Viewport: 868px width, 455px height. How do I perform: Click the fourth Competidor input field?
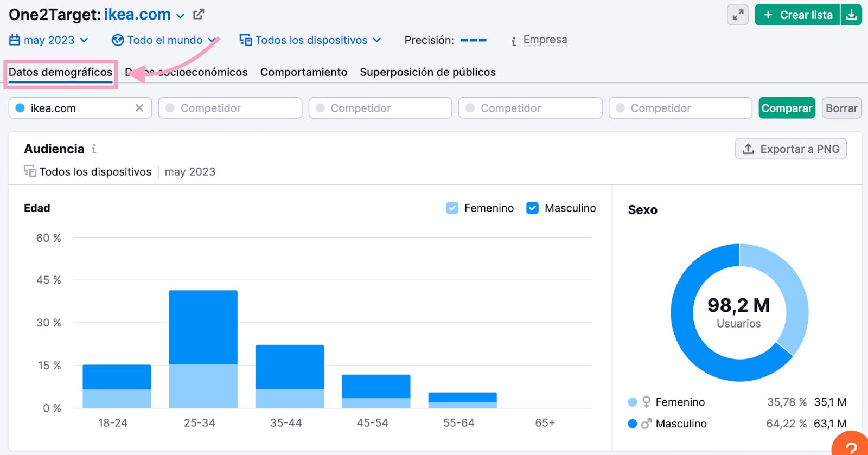pyautogui.click(x=680, y=108)
